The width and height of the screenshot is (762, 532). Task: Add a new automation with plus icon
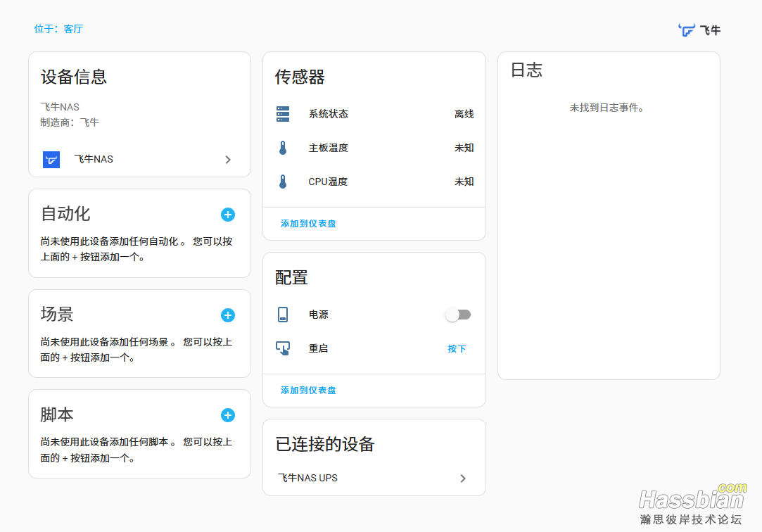tap(228, 215)
